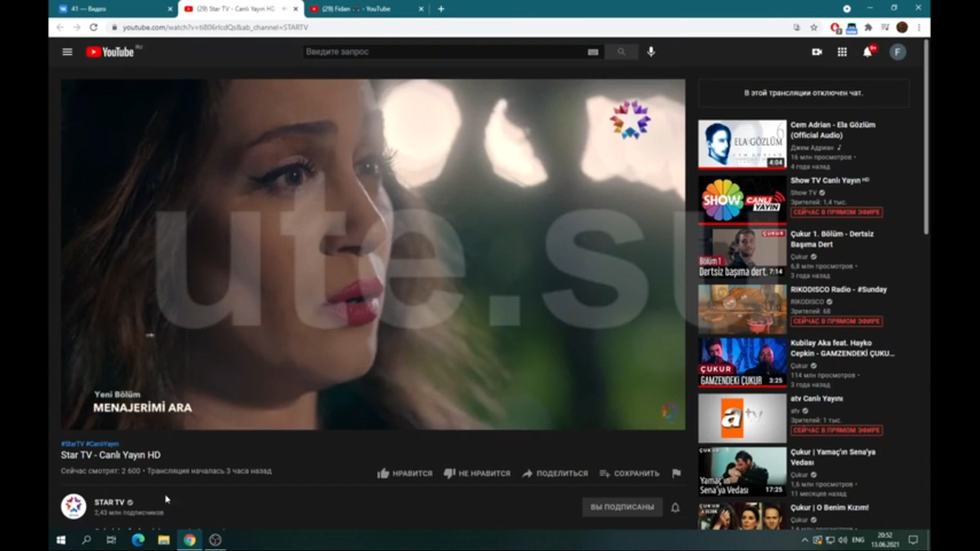Show hidden tray icons chevron
This screenshot has width=980, height=551.
click(805, 540)
